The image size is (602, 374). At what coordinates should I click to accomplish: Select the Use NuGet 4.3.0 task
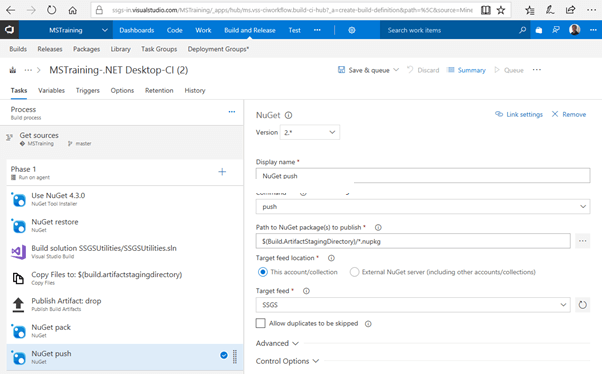coord(125,199)
